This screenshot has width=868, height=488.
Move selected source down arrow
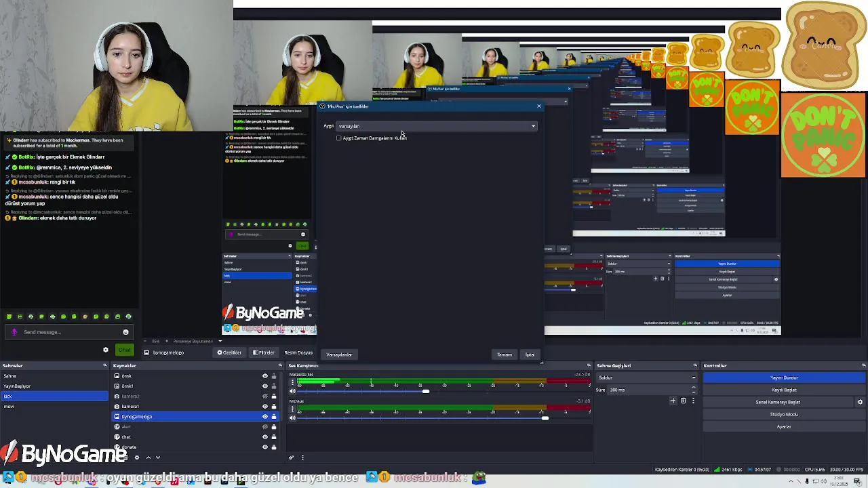158,457
